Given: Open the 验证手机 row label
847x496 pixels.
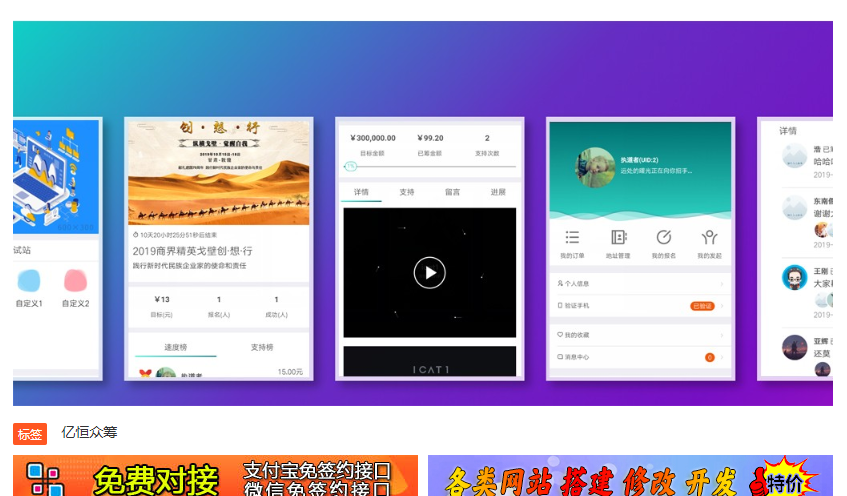Looking at the screenshot, I should click(x=576, y=306).
